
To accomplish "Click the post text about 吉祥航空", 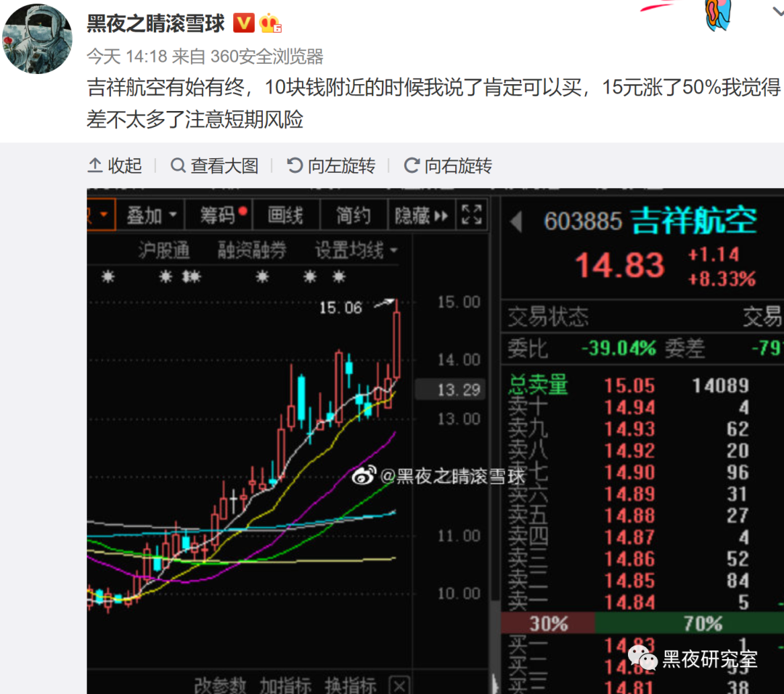I will click(433, 103).
